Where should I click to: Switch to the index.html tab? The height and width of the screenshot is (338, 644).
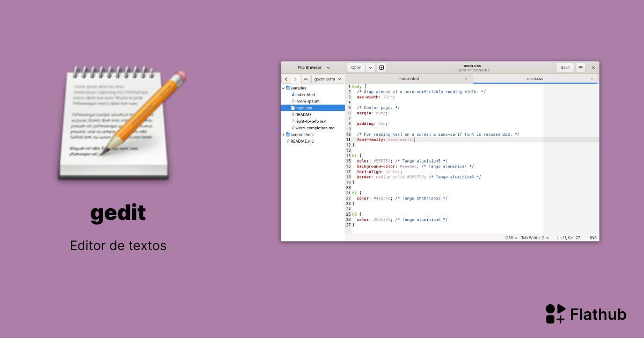[x=409, y=79]
